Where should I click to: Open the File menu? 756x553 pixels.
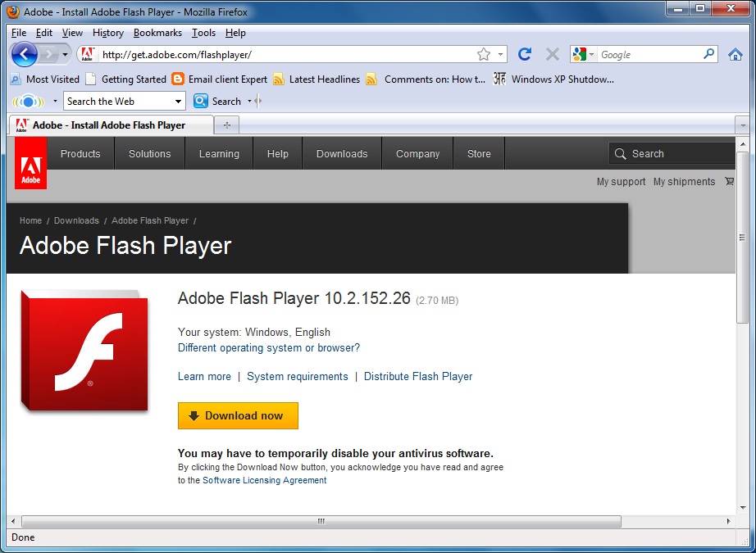(x=19, y=33)
